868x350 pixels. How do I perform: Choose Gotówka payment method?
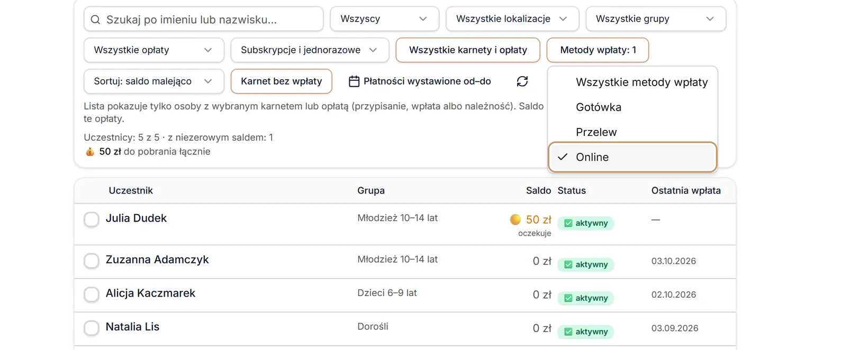click(632, 107)
